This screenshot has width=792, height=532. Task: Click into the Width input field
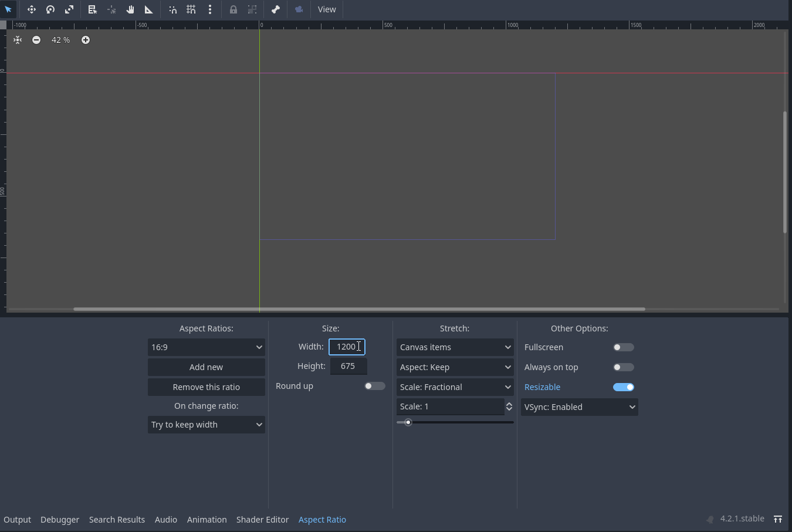[x=347, y=347]
